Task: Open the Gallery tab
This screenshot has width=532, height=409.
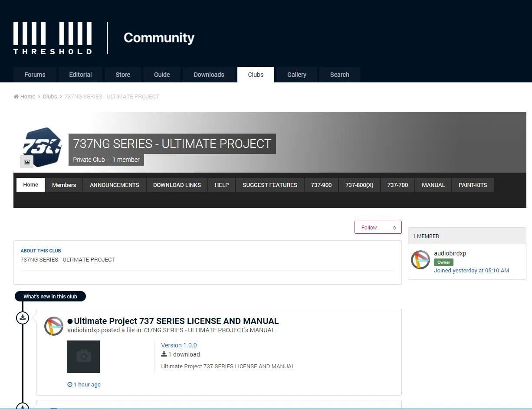Action: (296, 75)
